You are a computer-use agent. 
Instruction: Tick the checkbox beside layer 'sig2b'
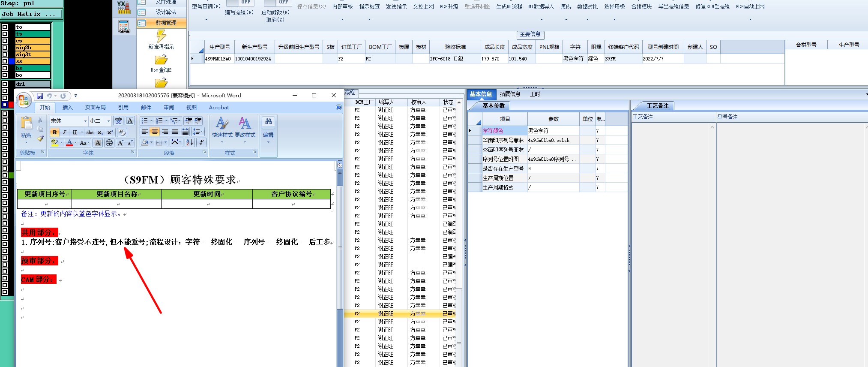coord(5,48)
